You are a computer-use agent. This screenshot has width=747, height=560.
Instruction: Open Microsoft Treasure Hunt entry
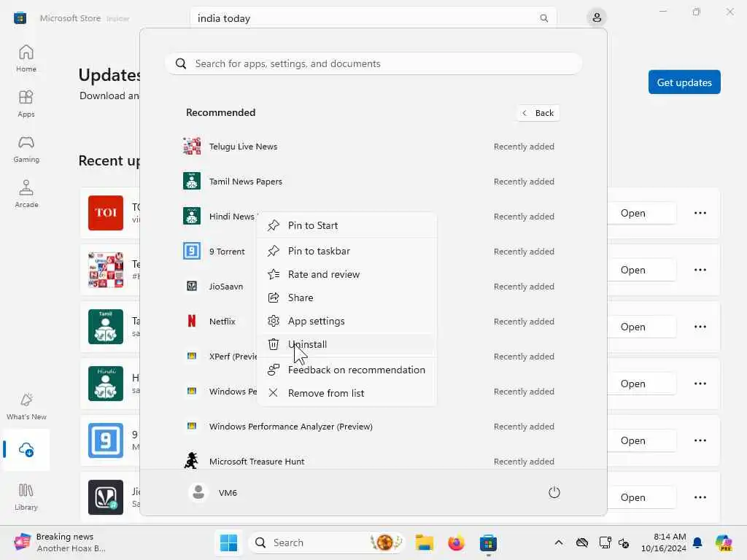tap(369, 461)
